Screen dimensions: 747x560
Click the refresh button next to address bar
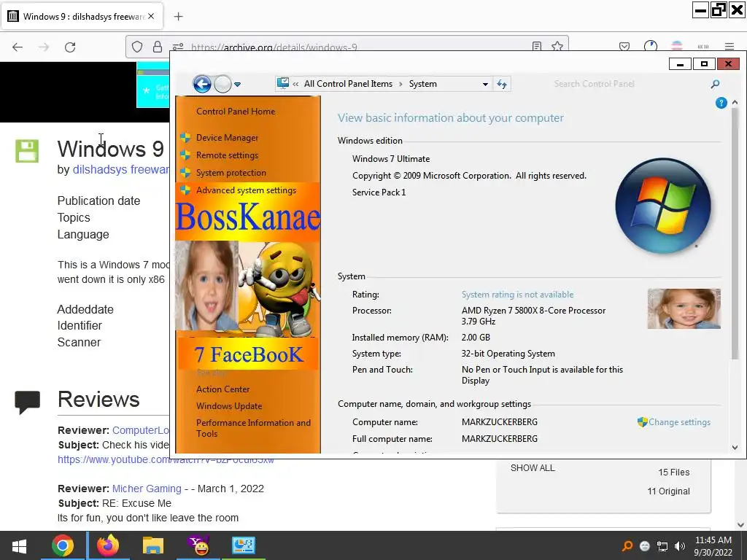[x=502, y=85]
